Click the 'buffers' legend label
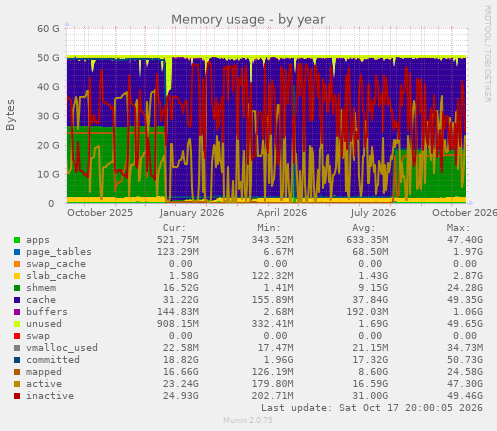This screenshot has width=497, height=431. point(47,312)
